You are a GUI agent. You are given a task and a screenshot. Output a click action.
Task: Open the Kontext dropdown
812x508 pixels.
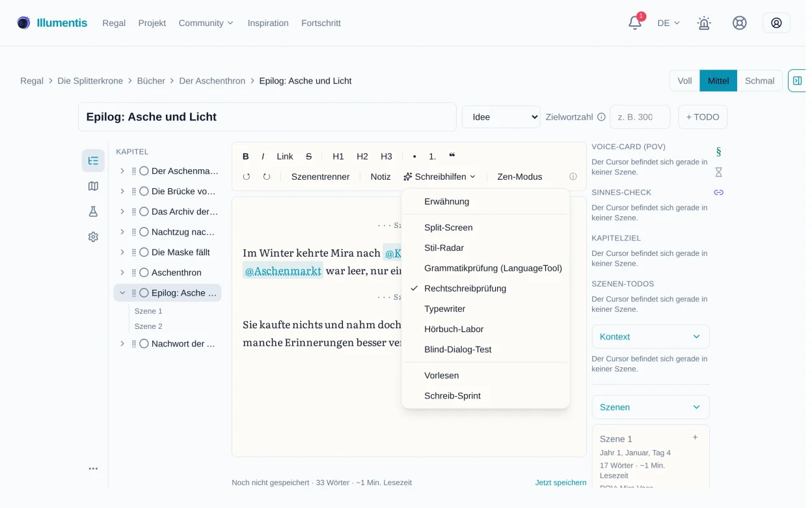[x=651, y=337]
